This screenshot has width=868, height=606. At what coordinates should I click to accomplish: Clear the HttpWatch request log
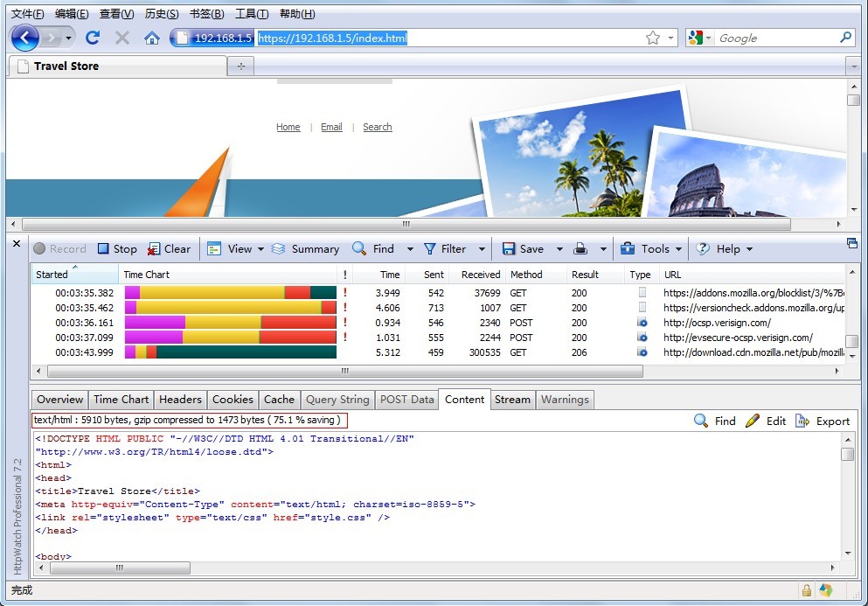tap(169, 249)
